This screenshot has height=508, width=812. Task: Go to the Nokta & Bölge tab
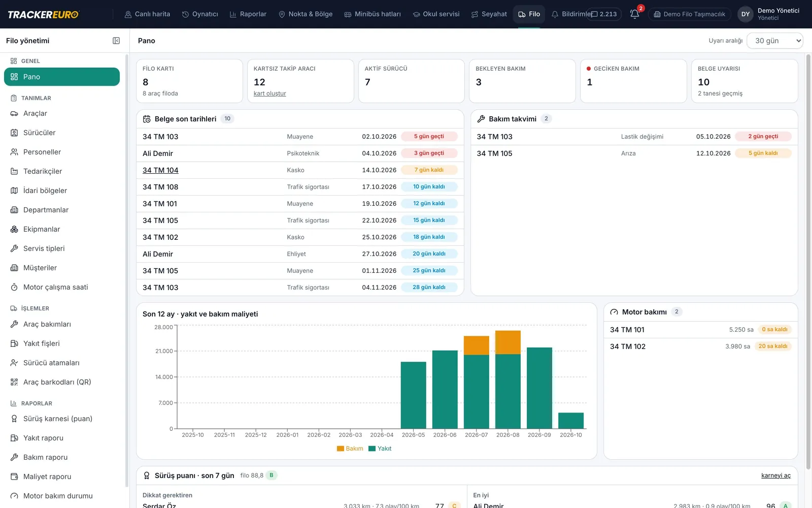[306, 14]
